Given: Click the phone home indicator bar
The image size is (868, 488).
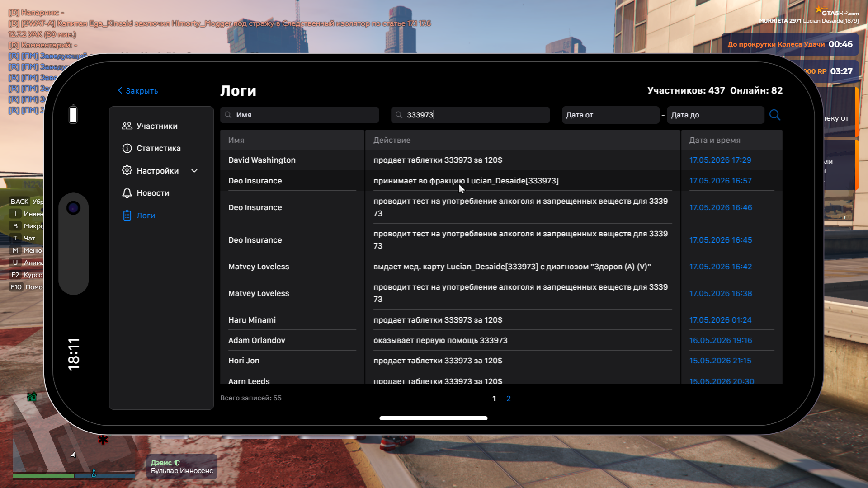Looking at the screenshot, I should [434, 418].
